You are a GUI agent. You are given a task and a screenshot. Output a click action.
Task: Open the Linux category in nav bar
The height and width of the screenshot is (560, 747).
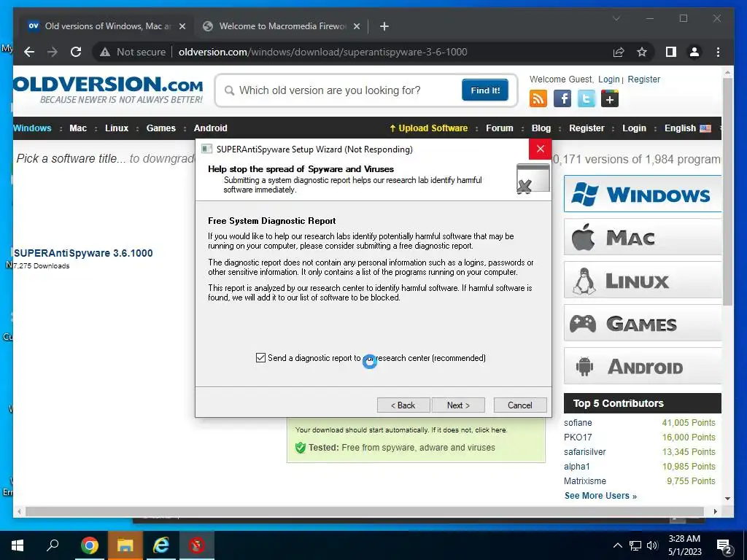click(x=117, y=128)
